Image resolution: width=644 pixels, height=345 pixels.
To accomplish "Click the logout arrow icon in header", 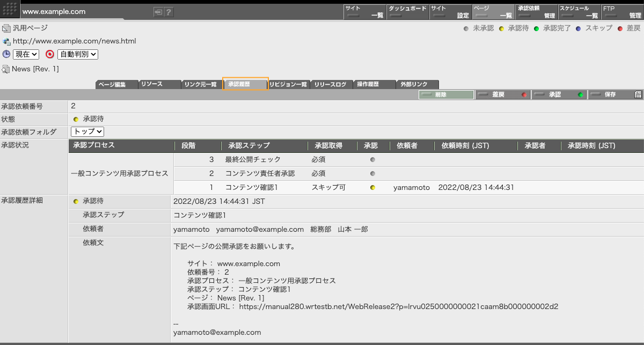I will (x=158, y=12).
